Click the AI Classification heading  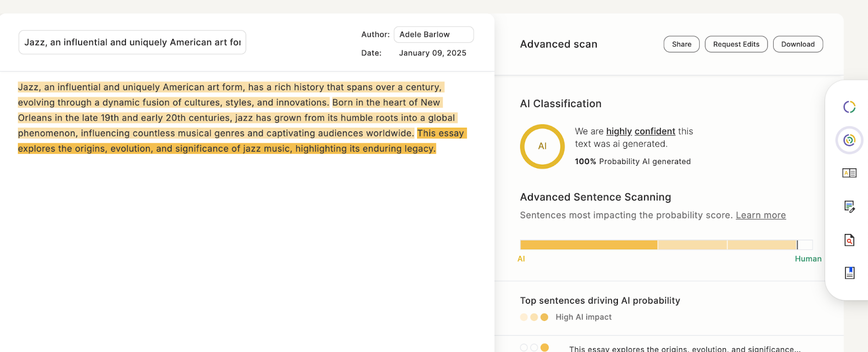[560, 104]
